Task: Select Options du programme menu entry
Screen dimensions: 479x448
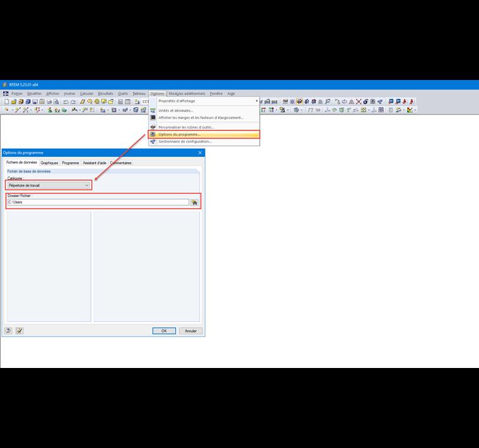Action: [x=204, y=134]
